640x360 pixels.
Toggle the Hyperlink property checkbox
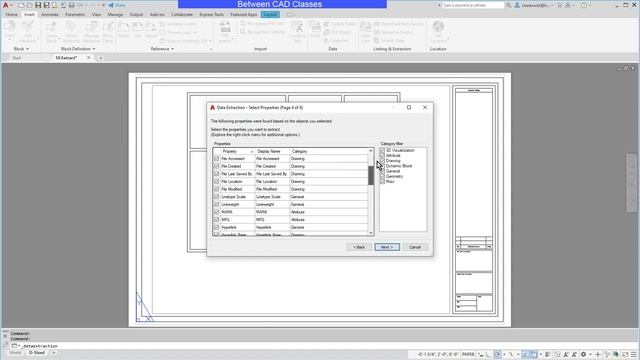pyautogui.click(x=216, y=227)
